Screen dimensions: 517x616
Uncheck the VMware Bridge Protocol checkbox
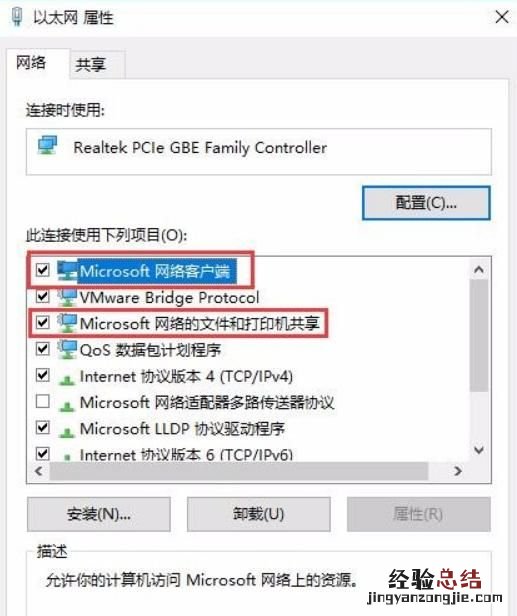(x=42, y=296)
